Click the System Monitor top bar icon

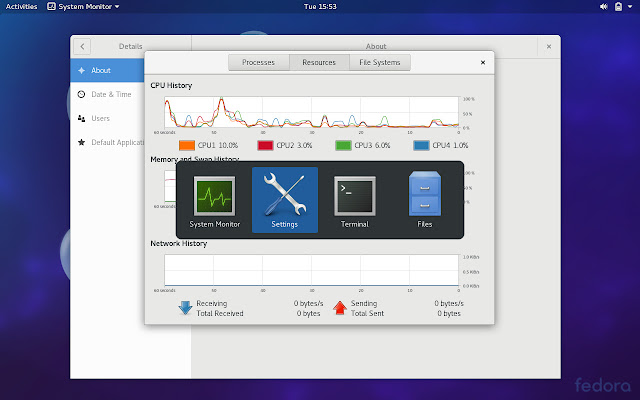click(x=51, y=7)
